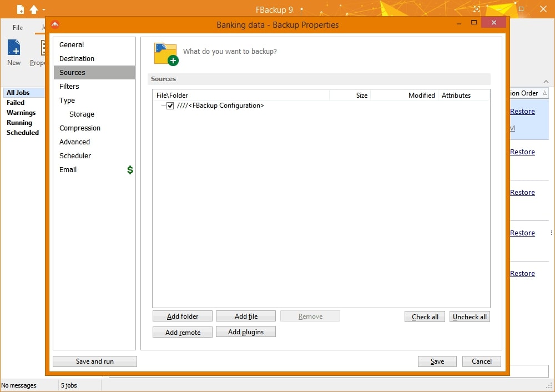This screenshot has width=555, height=392.
Task: Open the quick access toolbar dropdown arrow
Action: tap(44, 9)
